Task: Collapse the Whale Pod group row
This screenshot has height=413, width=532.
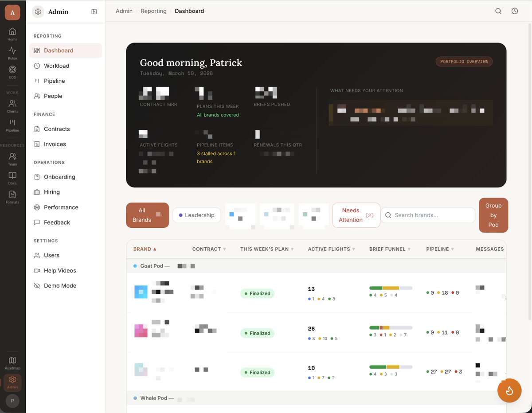Action: pyautogui.click(x=316, y=398)
